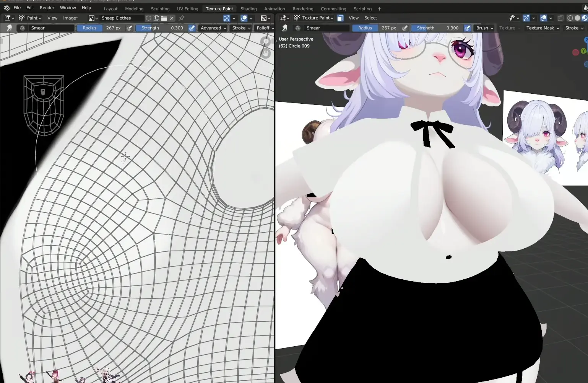Toggle radius pressure sensitivity in image editor
Screen dimensions: 588x383
pyautogui.click(x=130, y=28)
